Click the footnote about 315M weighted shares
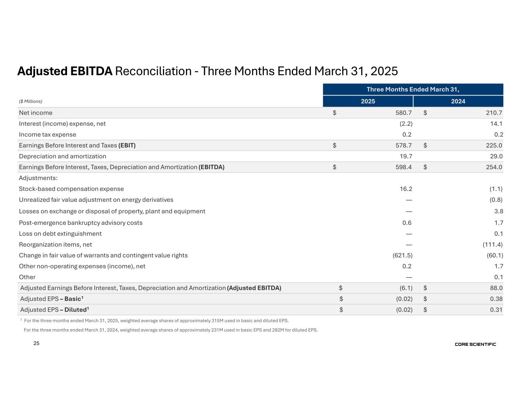Image resolution: width=532 pixels, height=411 pixels. point(156,321)
